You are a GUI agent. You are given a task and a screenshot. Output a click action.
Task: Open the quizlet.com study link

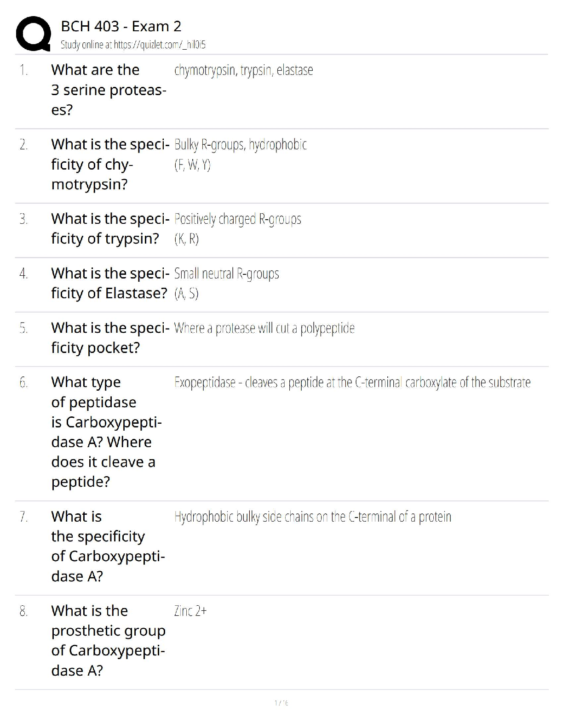pyautogui.click(x=133, y=45)
